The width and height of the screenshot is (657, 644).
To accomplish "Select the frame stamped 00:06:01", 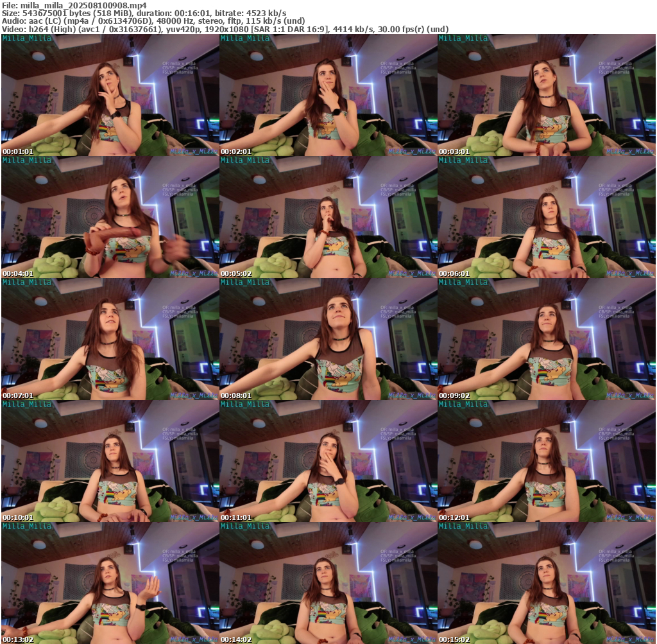I will [547, 217].
